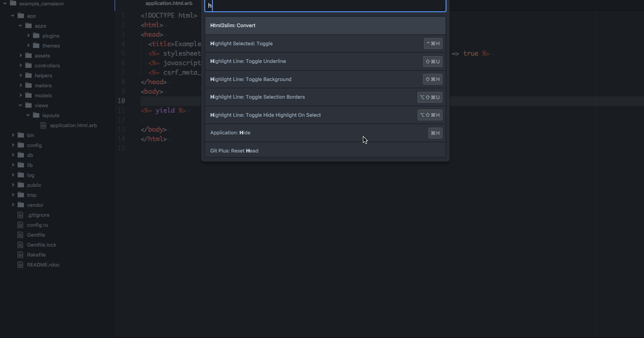644x338 pixels.
Task: Click the public folder icon
Action: click(x=21, y=185)
